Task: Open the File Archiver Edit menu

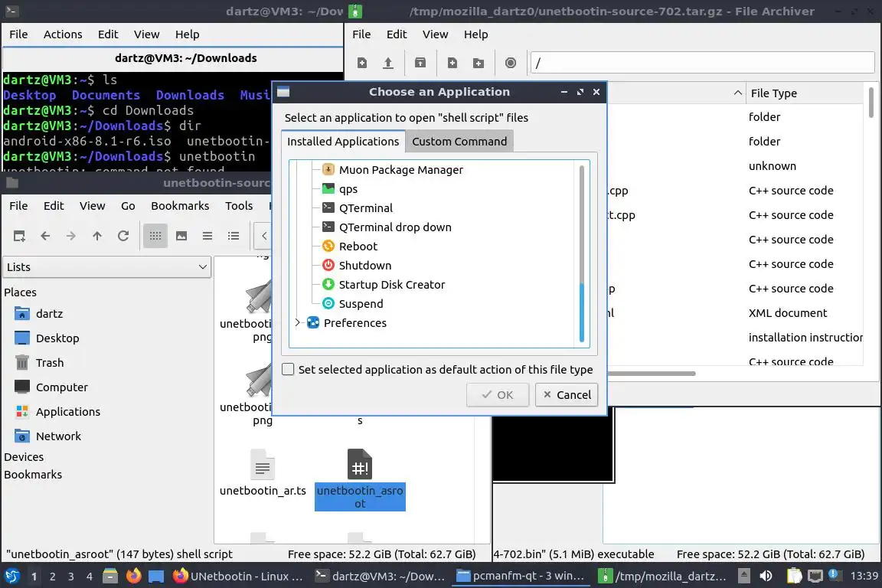Action: (397, 34)
